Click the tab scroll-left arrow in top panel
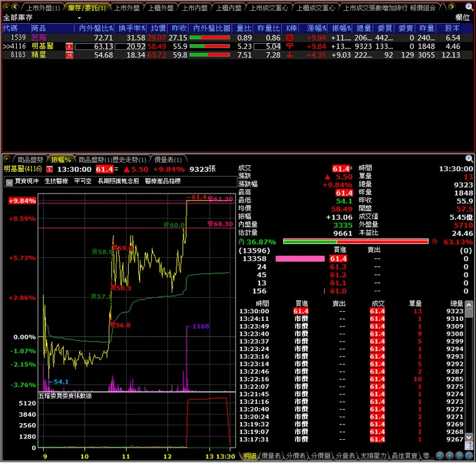The height and width of the screenshot is (463, 476). click(x=15, y=6)
